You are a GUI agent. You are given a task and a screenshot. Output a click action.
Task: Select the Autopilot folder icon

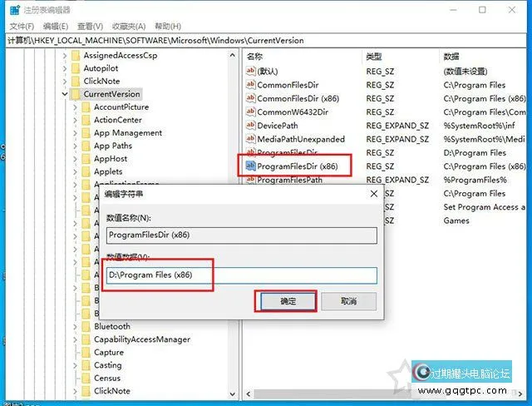76,68
